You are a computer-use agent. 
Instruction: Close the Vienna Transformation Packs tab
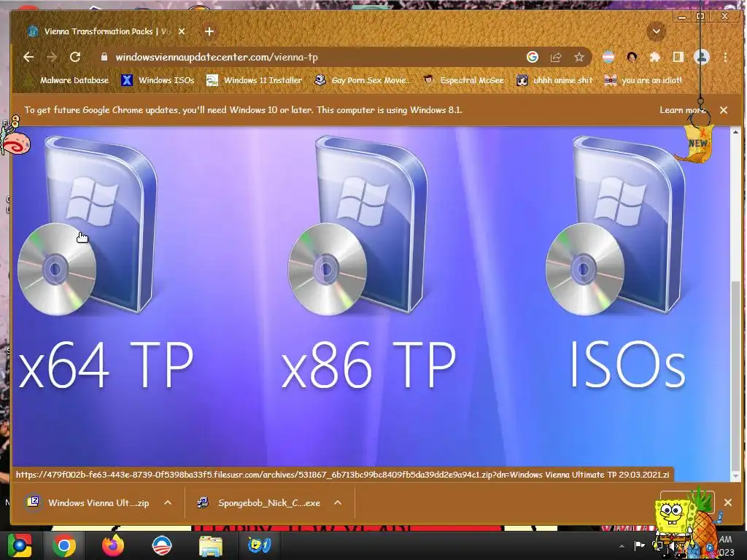click(182, 31)
